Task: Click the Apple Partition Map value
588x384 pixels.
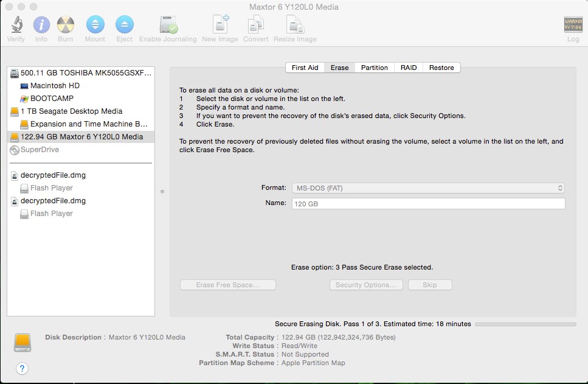Action: 313,363
